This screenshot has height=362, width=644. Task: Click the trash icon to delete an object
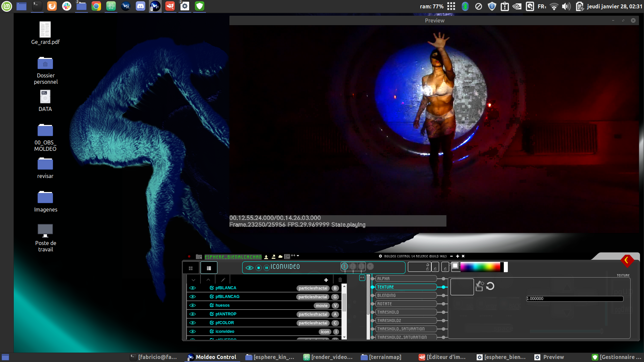(340, 280)
